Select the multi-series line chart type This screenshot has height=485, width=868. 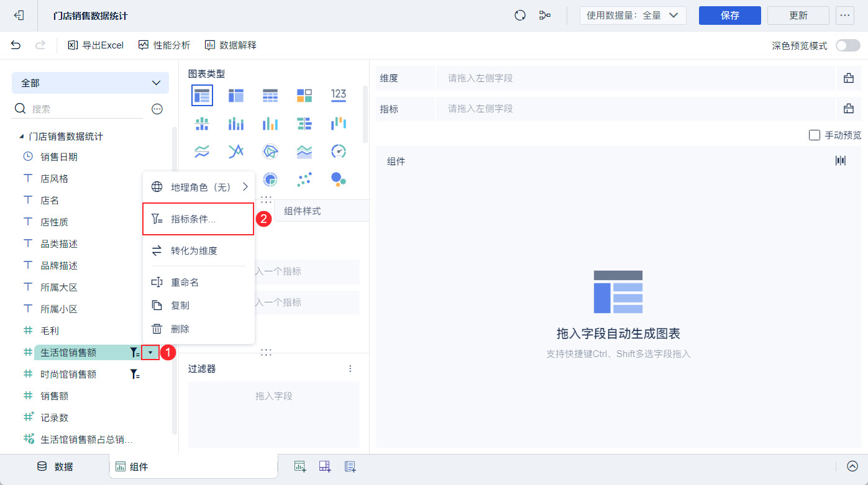click(236, 152)
